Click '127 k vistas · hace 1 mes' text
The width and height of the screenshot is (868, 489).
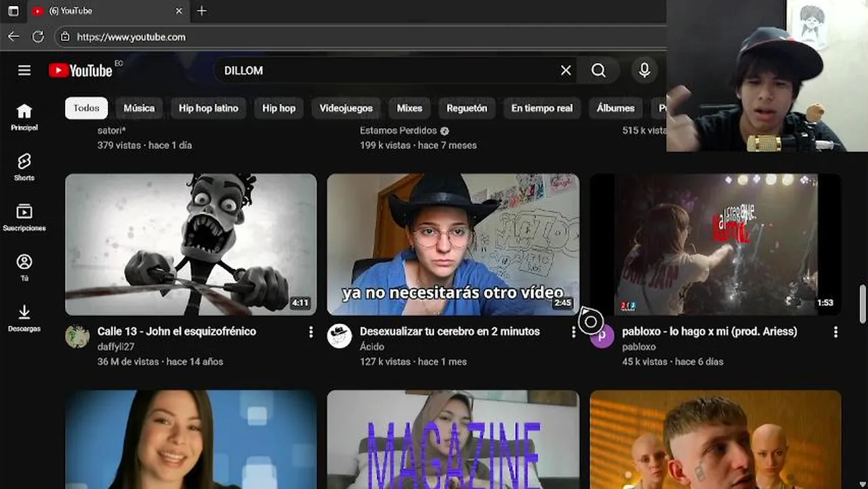413,361
